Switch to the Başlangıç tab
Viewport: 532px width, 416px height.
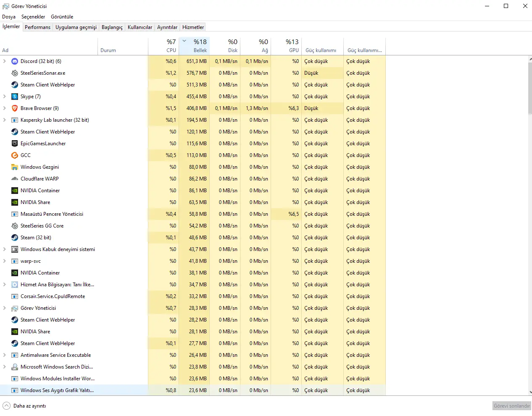click(x=112, y=27)
